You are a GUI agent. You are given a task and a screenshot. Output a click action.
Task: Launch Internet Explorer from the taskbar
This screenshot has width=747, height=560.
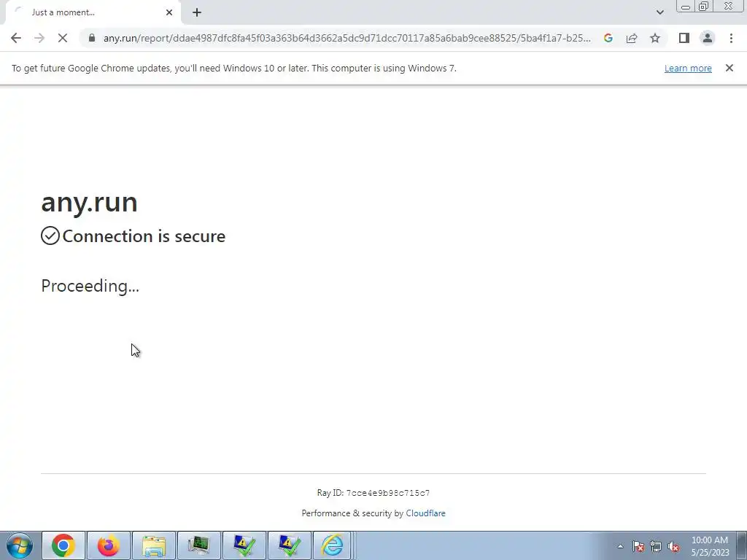click(332, 545)
